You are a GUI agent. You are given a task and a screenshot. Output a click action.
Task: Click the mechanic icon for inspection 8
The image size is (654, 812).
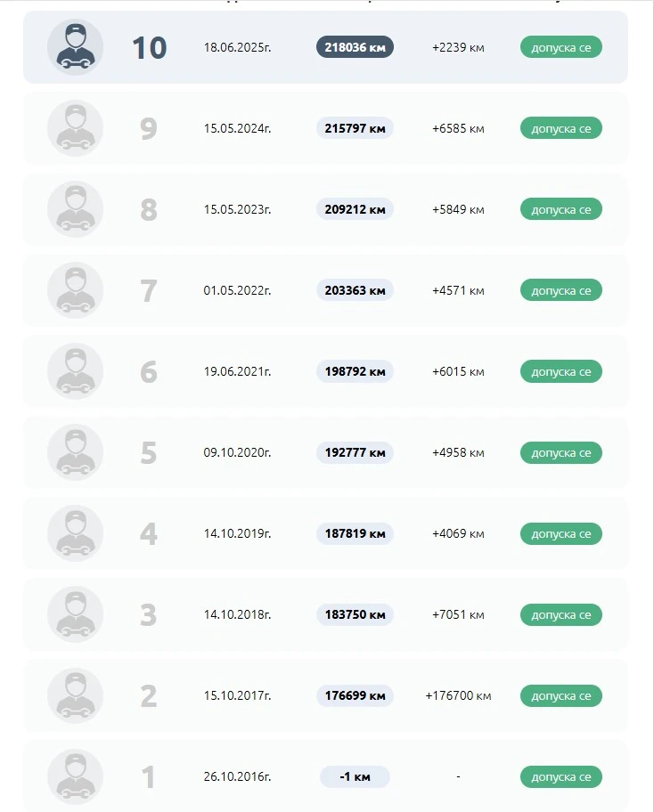(x=75, y=209)
